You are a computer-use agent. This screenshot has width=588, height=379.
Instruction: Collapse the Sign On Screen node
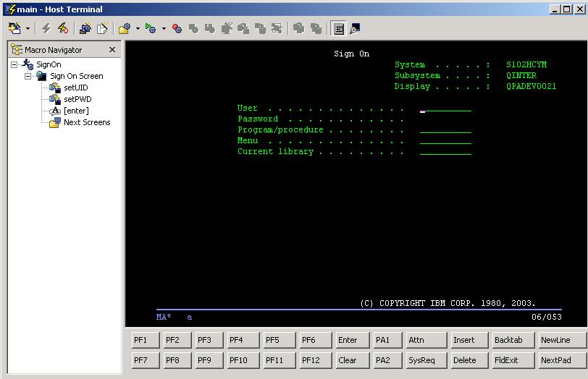(28, 76)
